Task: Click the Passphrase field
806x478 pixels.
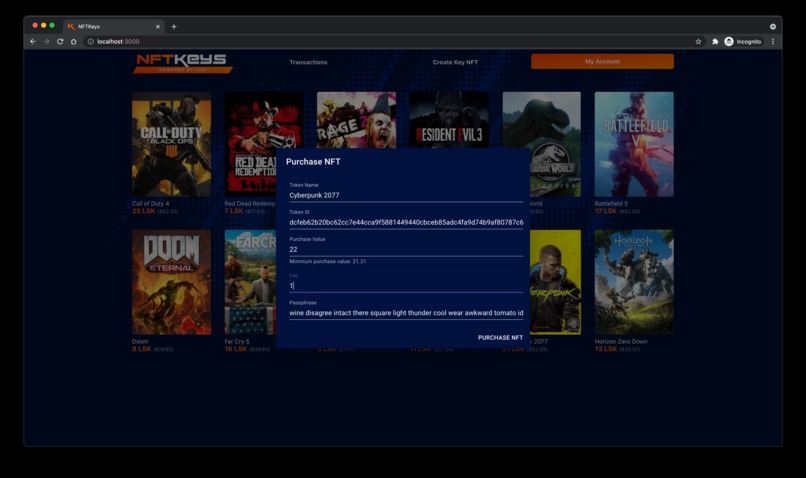Action: point(406,312)
